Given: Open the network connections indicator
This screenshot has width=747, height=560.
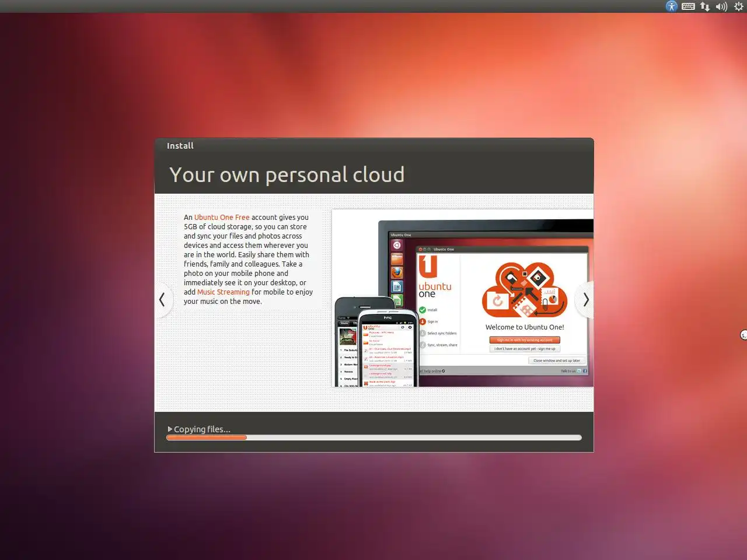Looking at the screenshot, I should click(705, 6).
